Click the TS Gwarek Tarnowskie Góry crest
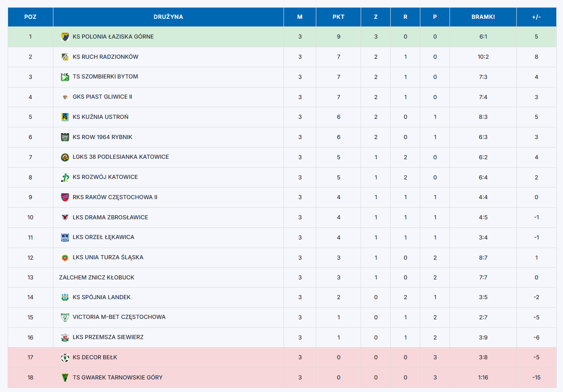This screenshot has width=563, height=392. click(x=65, y=378)
